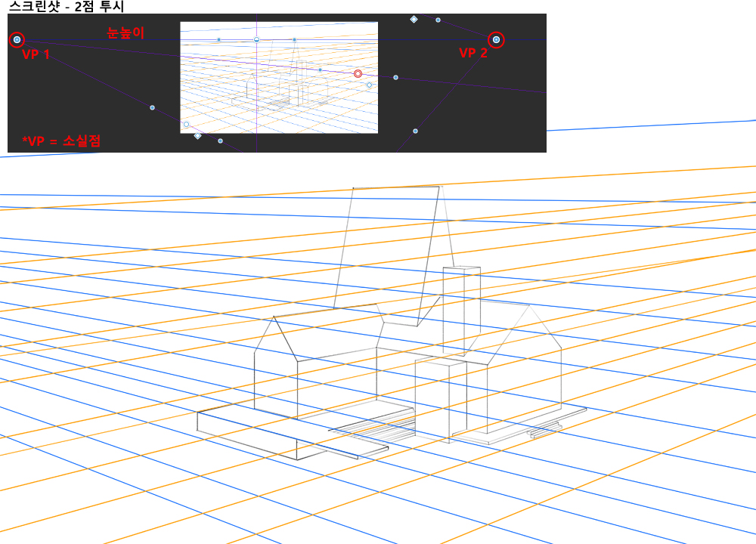
Task: Click the blue dot on the guide below VP 1
Action: point(152,107)
